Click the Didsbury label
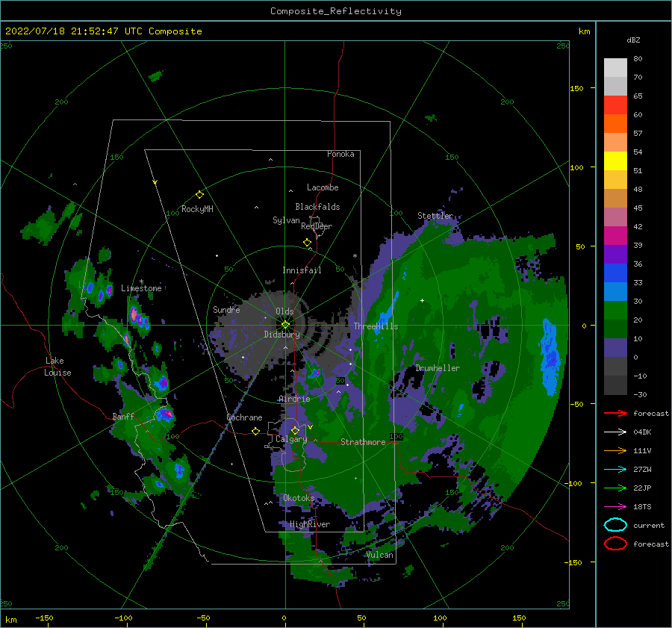 point(281,335)
